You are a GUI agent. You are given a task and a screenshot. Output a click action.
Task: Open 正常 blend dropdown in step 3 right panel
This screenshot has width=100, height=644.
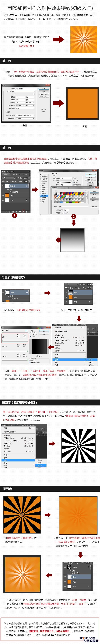point(72,284)
